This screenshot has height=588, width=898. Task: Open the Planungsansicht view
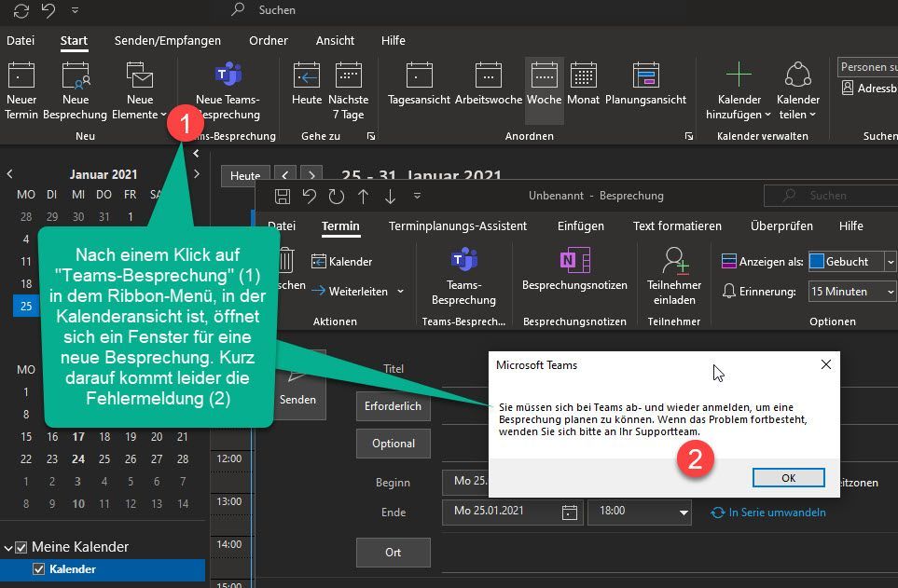[x=645, y=84]
